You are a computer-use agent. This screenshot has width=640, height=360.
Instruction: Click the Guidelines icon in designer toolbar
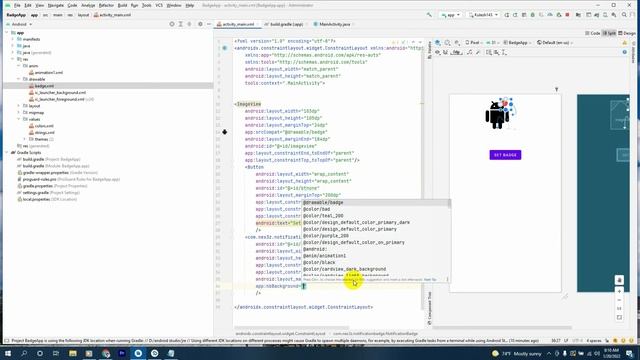(x=504, y=52)
